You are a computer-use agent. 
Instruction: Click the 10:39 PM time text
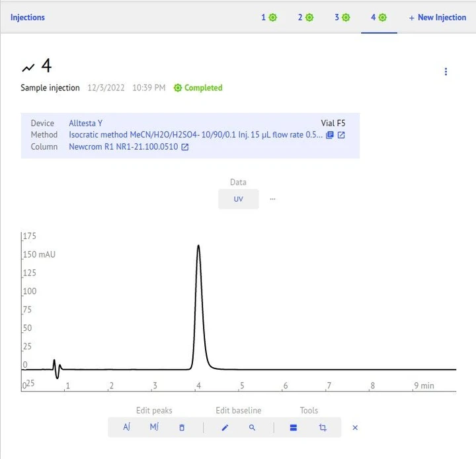tap(149, 88)
